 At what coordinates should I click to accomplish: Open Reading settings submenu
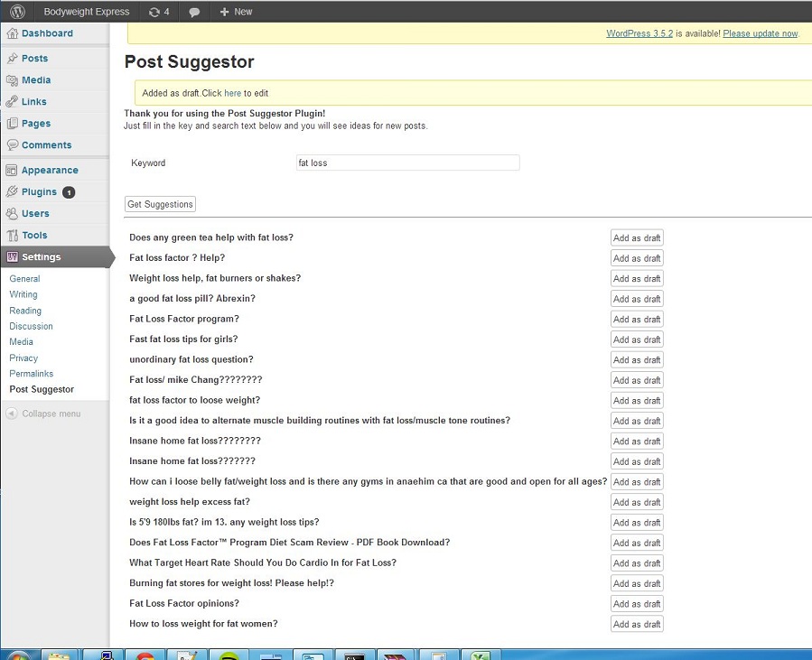[25, 311]
